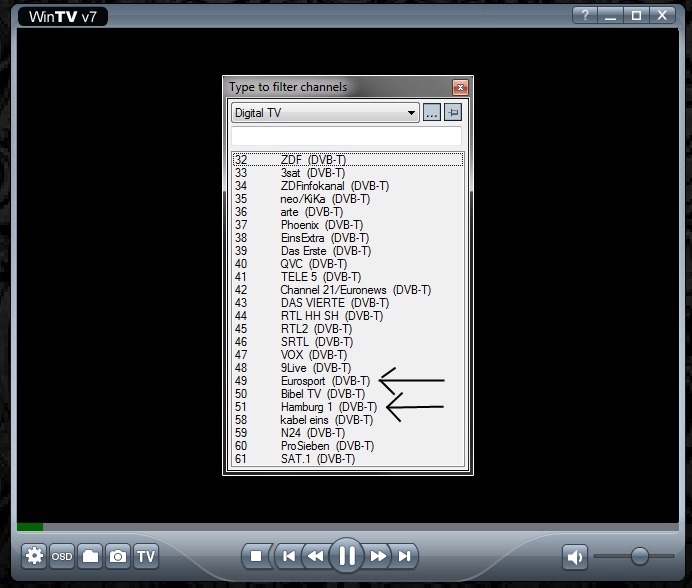Select channel 61 SAT.1
692x588 pixels.
click(x=348, y=459)
